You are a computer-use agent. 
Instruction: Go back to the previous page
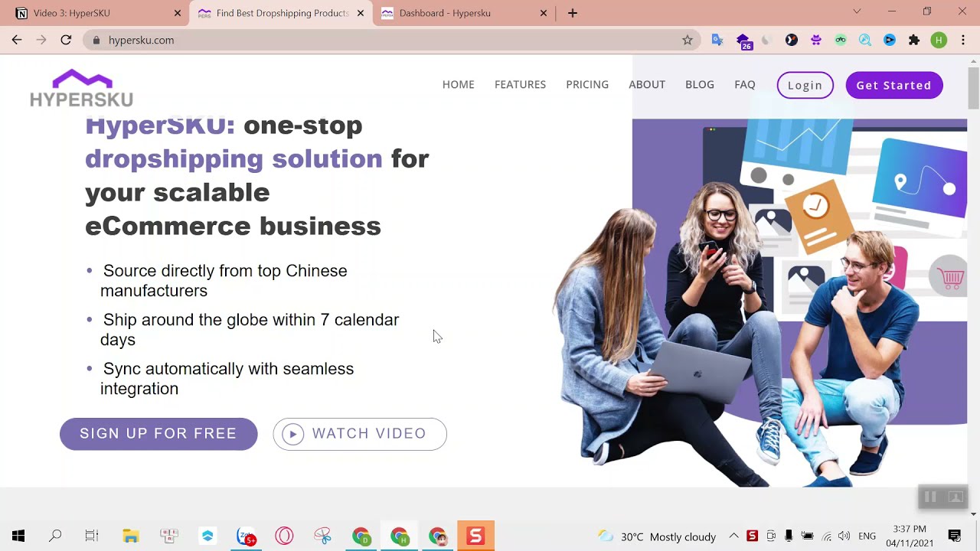coord(17,40)
